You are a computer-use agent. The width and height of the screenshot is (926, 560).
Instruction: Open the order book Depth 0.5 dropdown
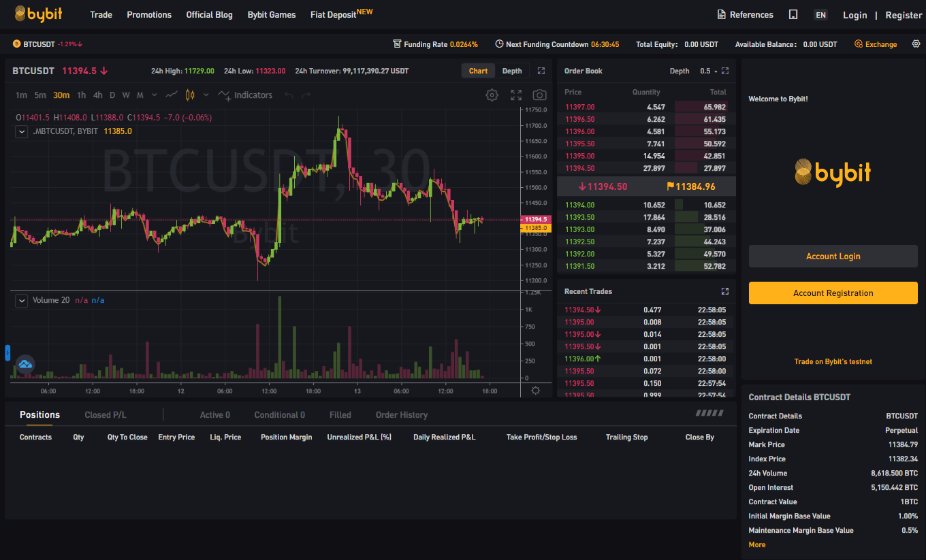[708, 71]
